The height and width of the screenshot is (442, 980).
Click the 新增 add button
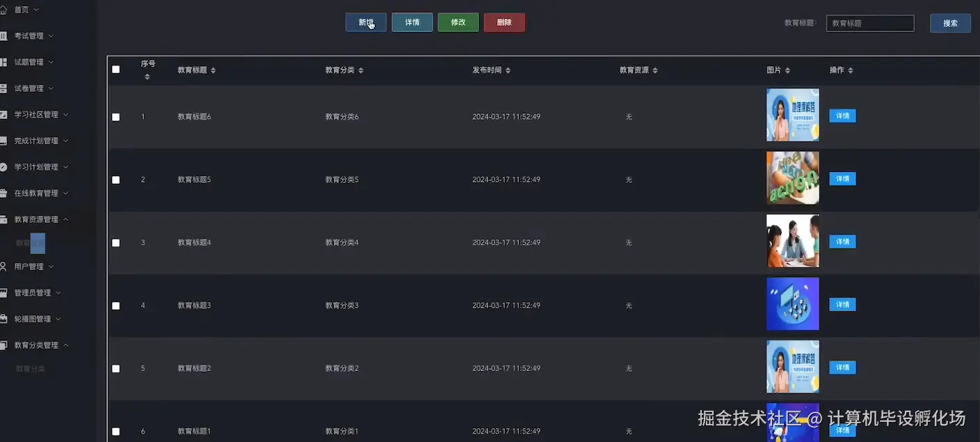pos(365,22)
